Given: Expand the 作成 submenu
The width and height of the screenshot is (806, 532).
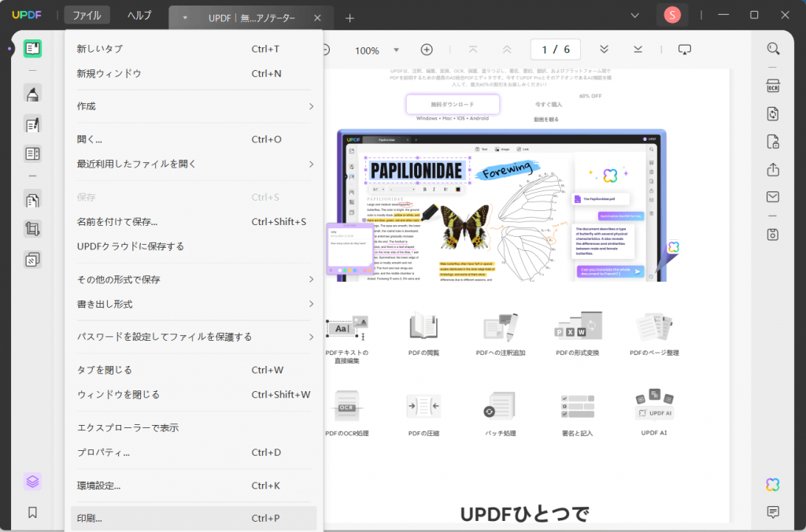Looking at the screenshot, I should point(194,106).
